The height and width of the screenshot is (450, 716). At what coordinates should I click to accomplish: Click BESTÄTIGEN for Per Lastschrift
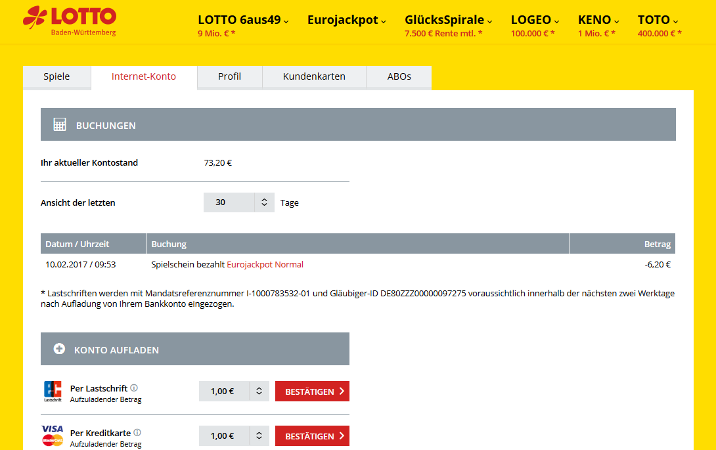coord(312,392)
